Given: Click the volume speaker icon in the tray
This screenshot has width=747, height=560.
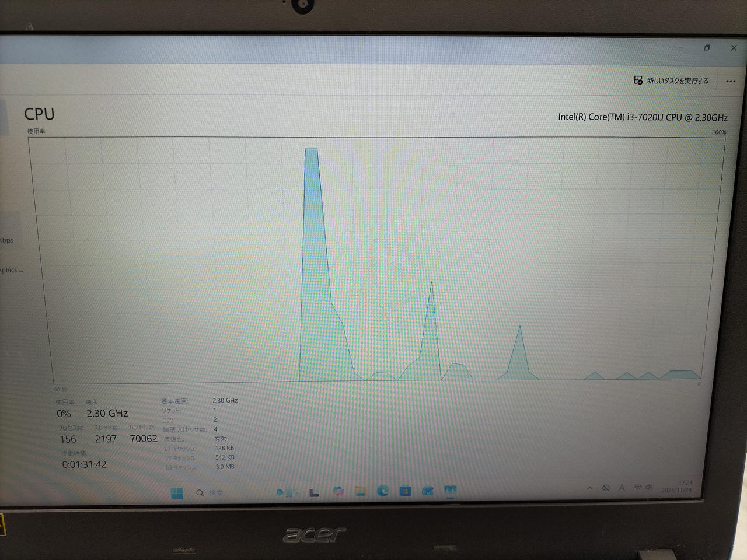Looking at the screenshot, I should tap(649, 487).
